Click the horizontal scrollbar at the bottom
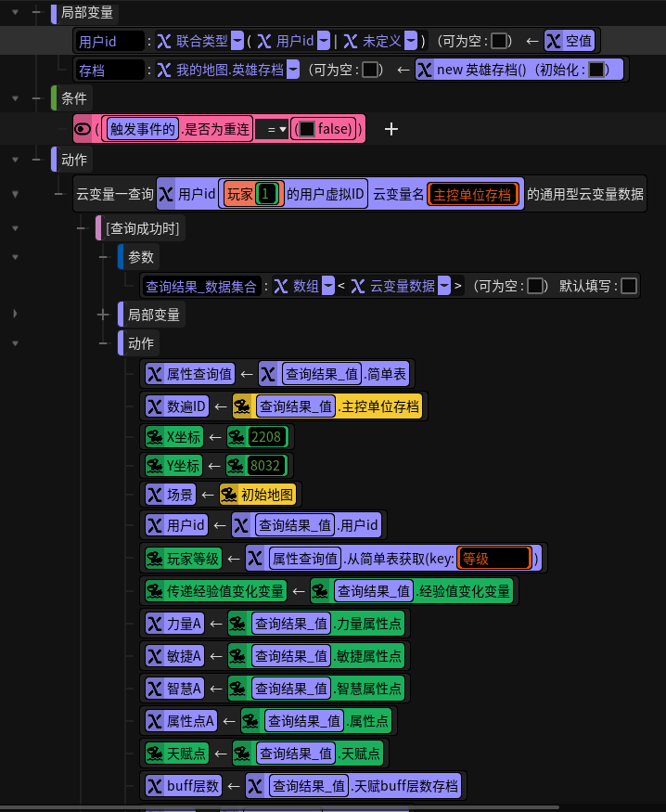The width and height of the screenshot is (666, 812). pos(279,806)
